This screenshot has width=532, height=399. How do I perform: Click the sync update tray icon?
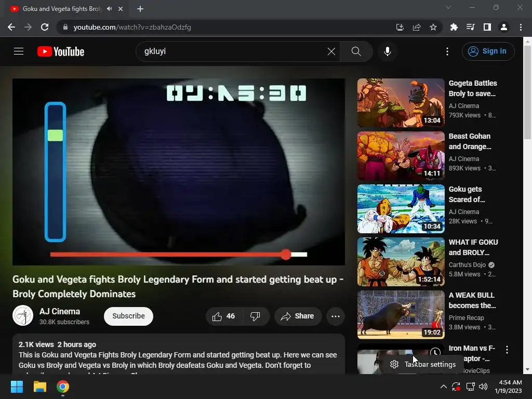pos(456,387)
